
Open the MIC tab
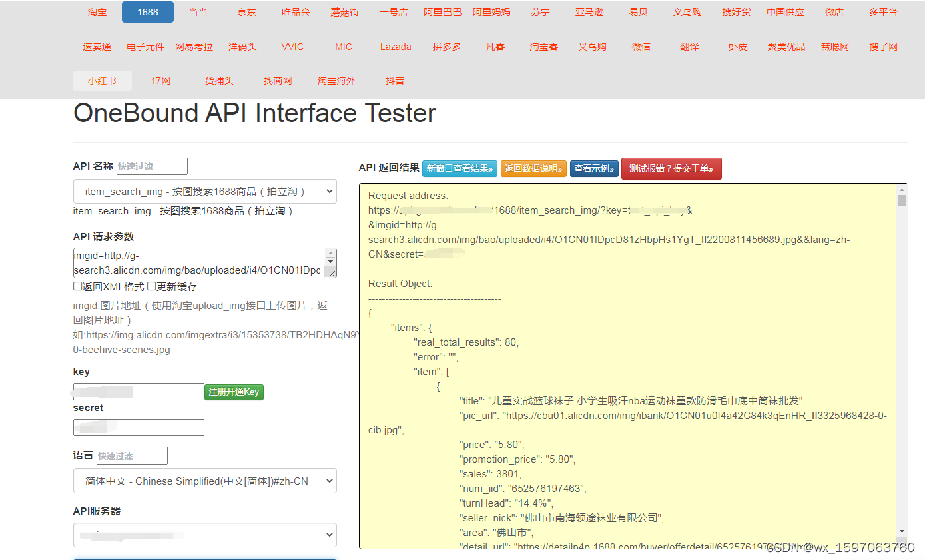(344, 47)
